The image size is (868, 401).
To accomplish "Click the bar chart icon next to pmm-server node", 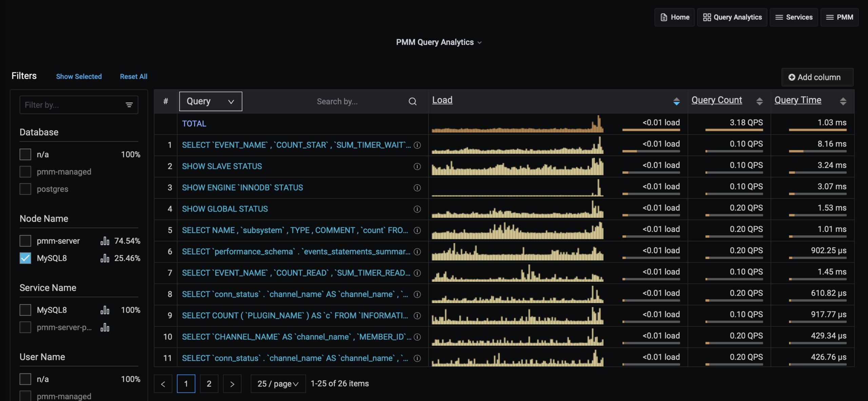I will coord(105,241).
